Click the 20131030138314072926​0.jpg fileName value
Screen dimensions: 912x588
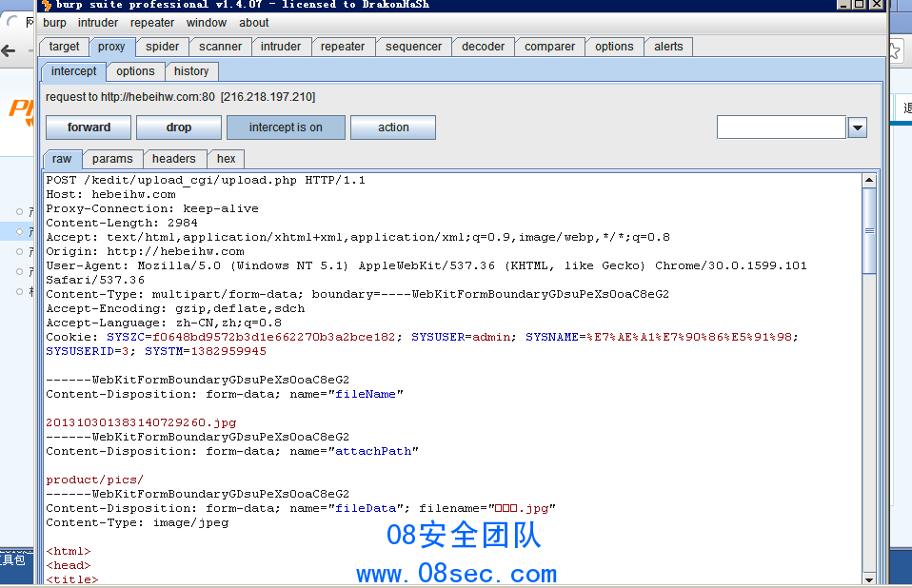coord(141,422)
